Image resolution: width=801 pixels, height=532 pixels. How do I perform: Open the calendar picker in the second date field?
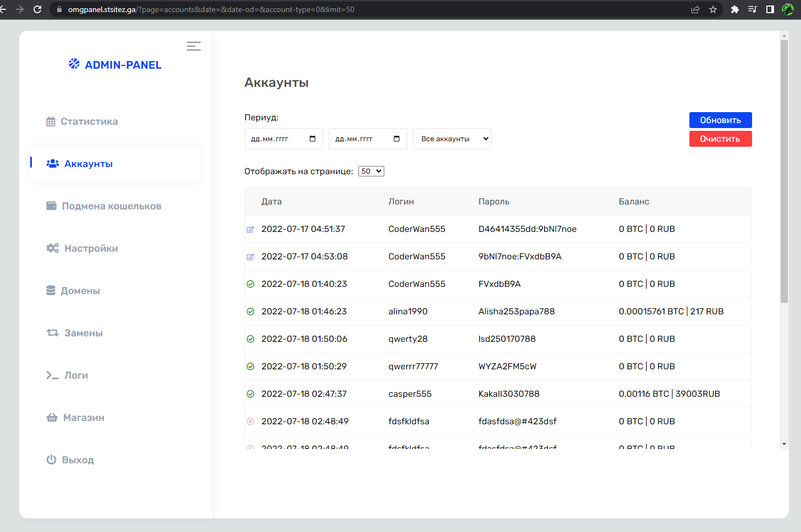point(396,139)
